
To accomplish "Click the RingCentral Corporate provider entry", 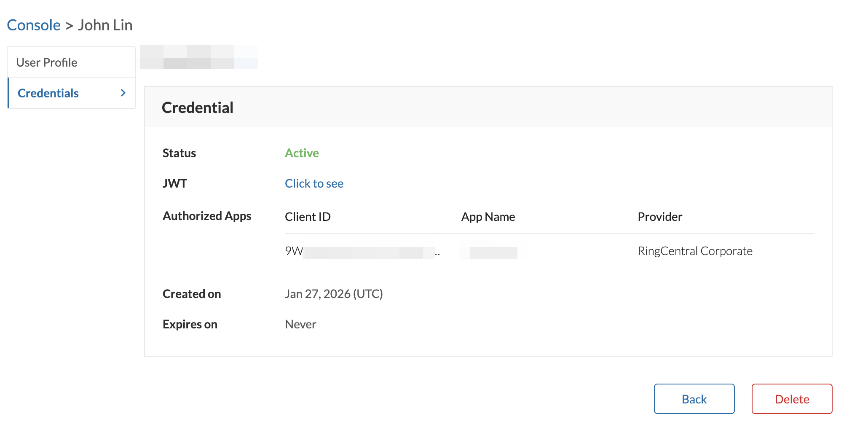I will [x=694, y=251].
